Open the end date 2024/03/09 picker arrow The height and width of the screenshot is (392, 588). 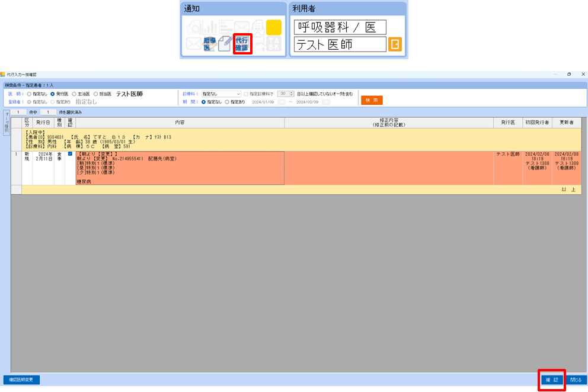[326, 102]
